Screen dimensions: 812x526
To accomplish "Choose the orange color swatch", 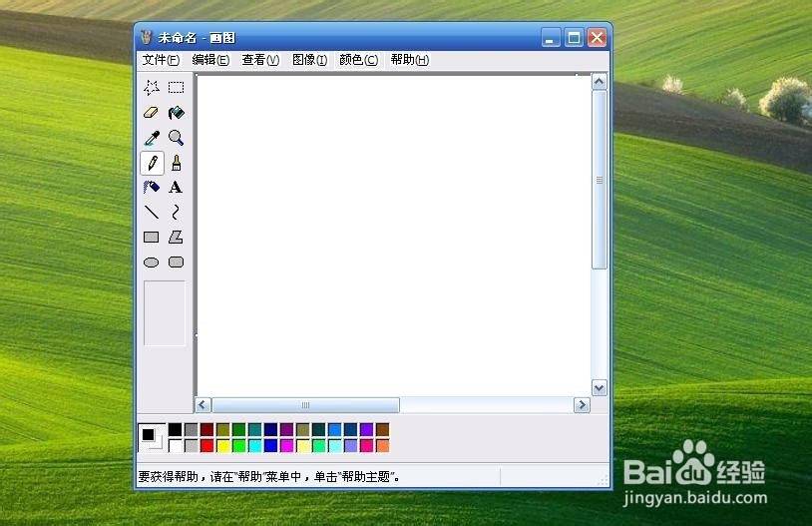I will coord(383,446).
